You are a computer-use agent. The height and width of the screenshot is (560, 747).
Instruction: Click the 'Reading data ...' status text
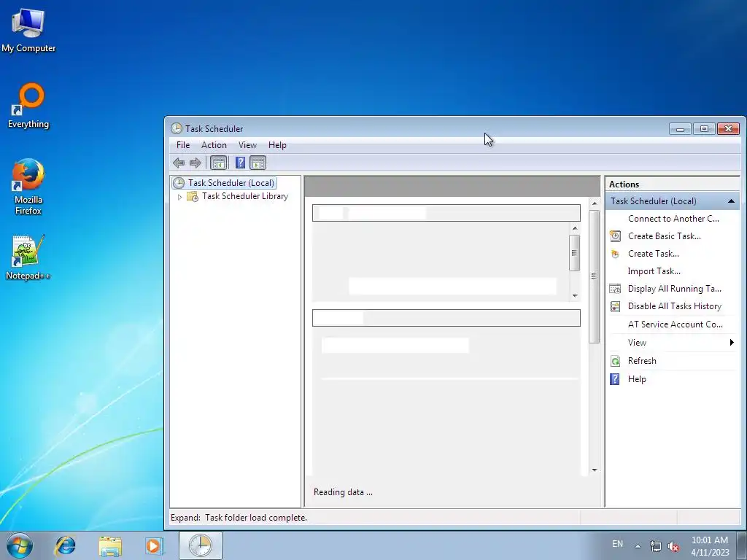coord(343,492)
